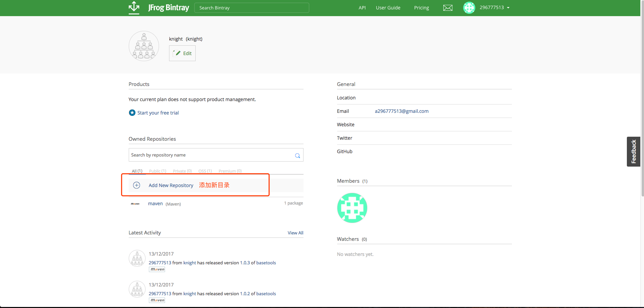This screenshot has width=644, height=308.
Task: Open the a296777513@gmail.com email link
Action: point(402,111)
